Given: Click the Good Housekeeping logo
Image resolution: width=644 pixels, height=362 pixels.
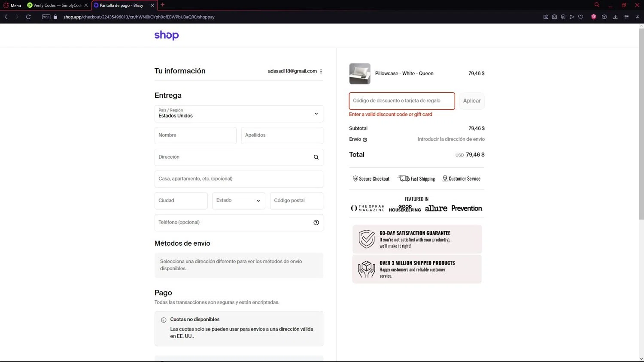Looking at the screenshot, I should 405,208.
